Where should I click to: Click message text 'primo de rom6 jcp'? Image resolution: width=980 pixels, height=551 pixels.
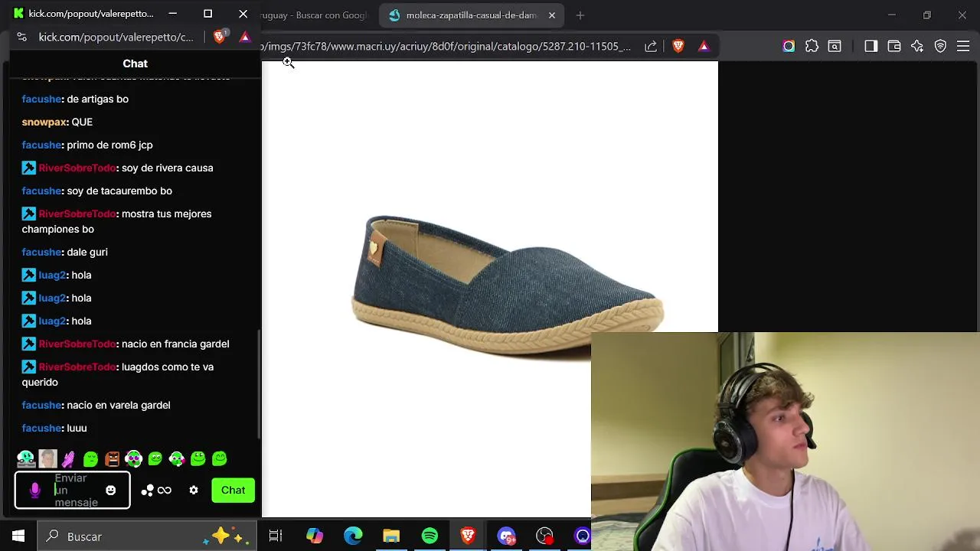point(110,145)
